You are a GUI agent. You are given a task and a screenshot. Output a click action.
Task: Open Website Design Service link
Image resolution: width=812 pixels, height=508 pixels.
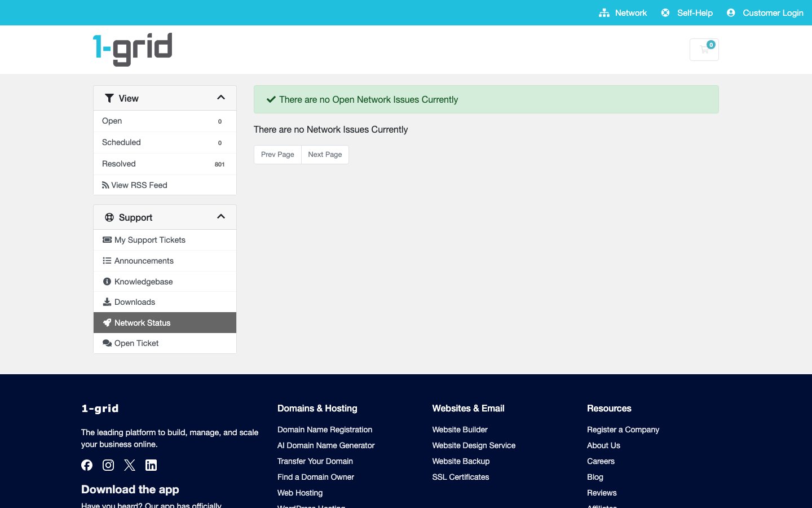[474, 445]
